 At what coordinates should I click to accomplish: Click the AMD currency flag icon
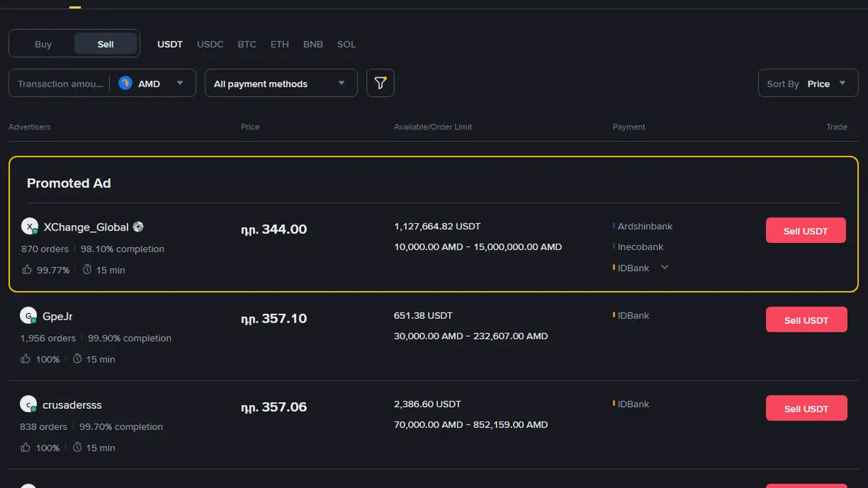(125, 83)
